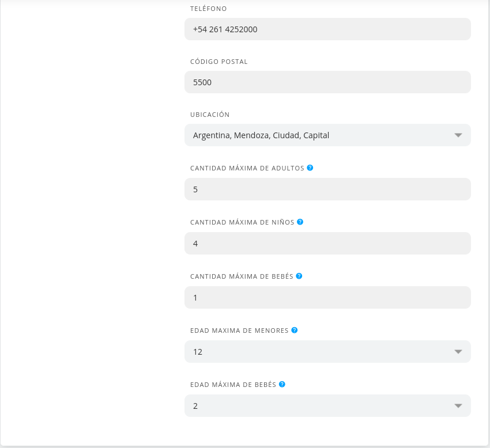Click the chevron arrow on Ubicación field
Viewport: 490px width, 448px height.
point(458,135)
